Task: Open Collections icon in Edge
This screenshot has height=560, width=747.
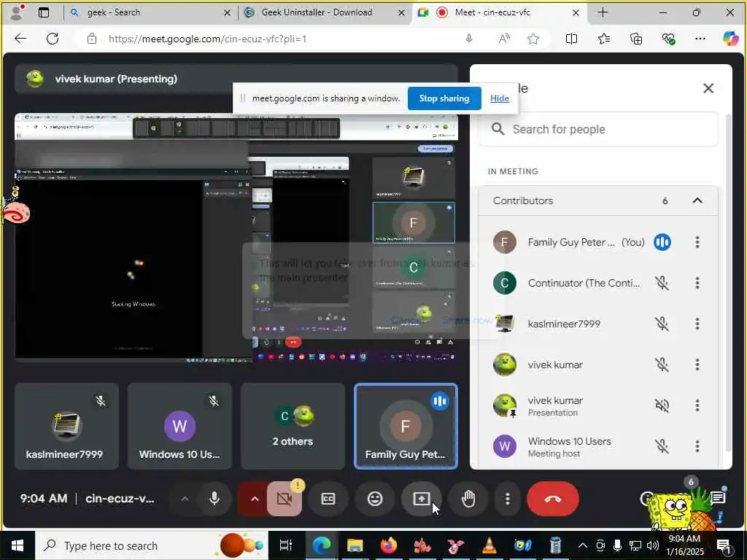Action: 636,39
